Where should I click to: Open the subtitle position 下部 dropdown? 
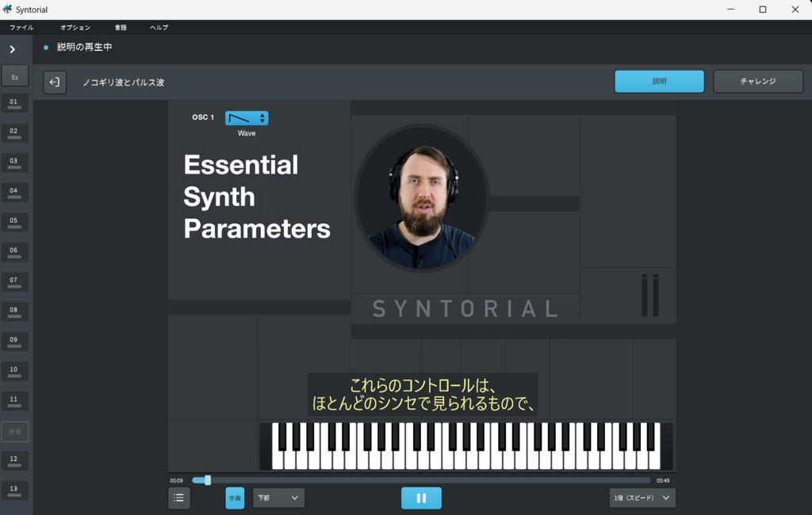[x=278, y=498]
